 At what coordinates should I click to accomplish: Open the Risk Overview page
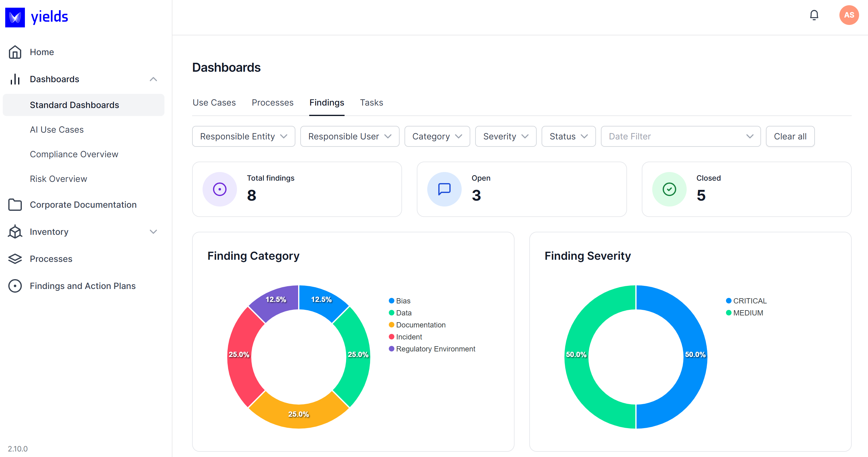tap(58, 178)
